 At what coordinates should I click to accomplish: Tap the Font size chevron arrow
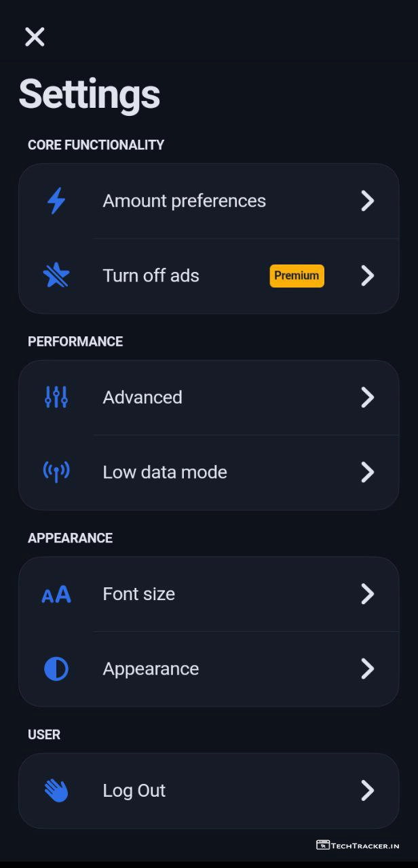click(367, 594)
